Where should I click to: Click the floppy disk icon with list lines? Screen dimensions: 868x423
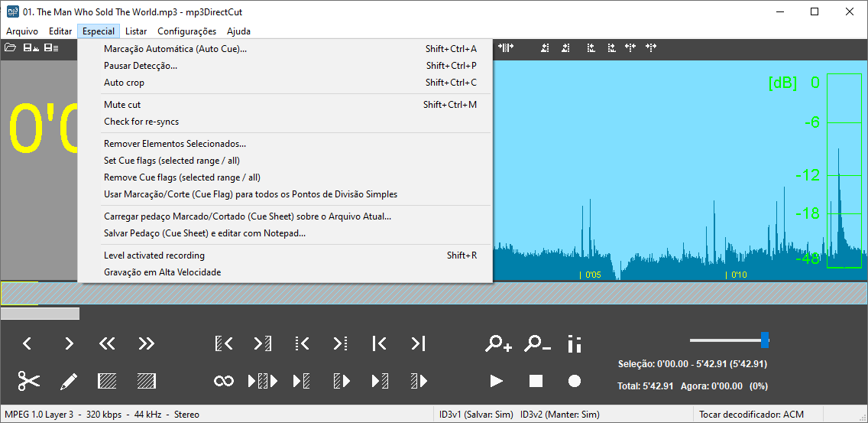[51, 47]
